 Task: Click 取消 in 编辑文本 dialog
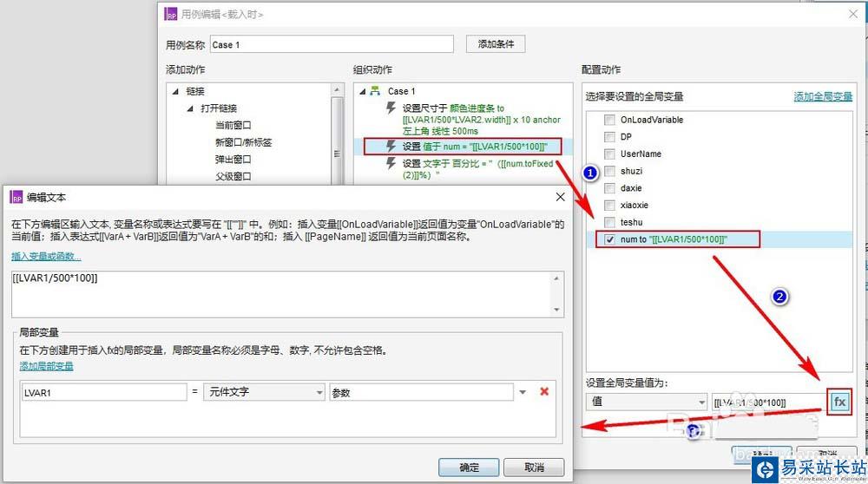click(534, 468)
